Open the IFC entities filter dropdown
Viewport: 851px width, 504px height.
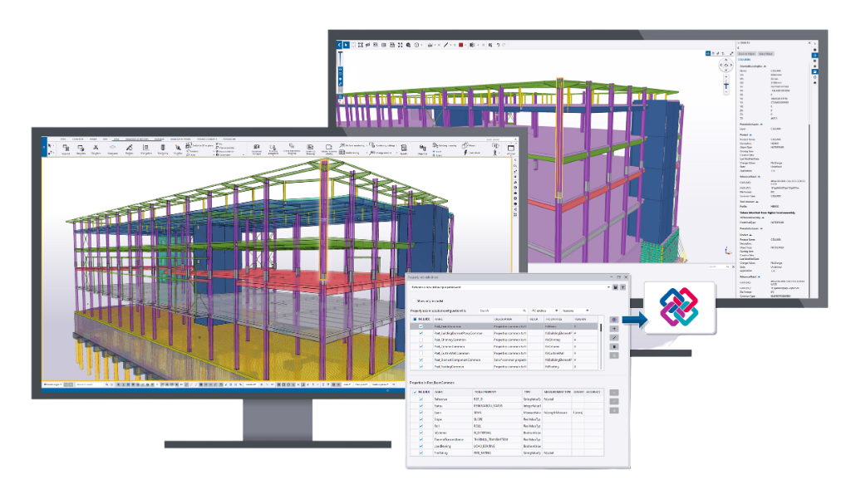544,311
